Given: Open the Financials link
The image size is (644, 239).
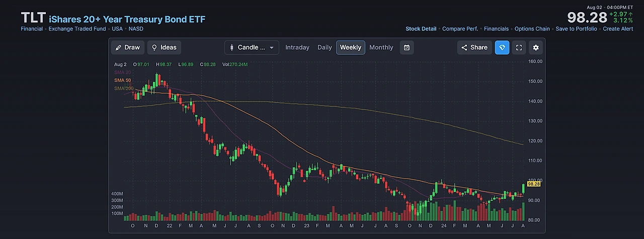Looking at the screenshot, I should 496,29.
